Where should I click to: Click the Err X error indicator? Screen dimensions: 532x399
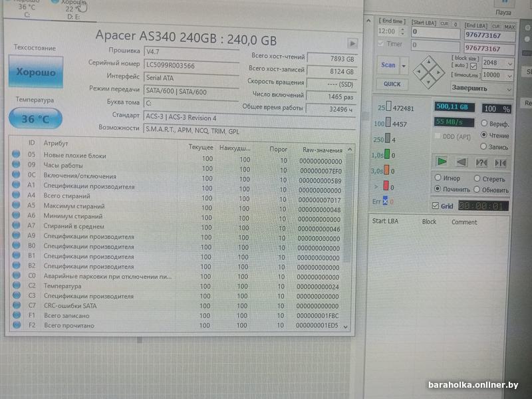click(385, 201)
